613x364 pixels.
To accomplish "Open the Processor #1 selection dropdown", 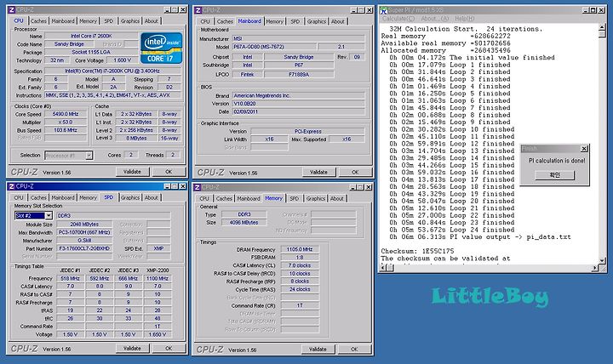I will 89,156.
